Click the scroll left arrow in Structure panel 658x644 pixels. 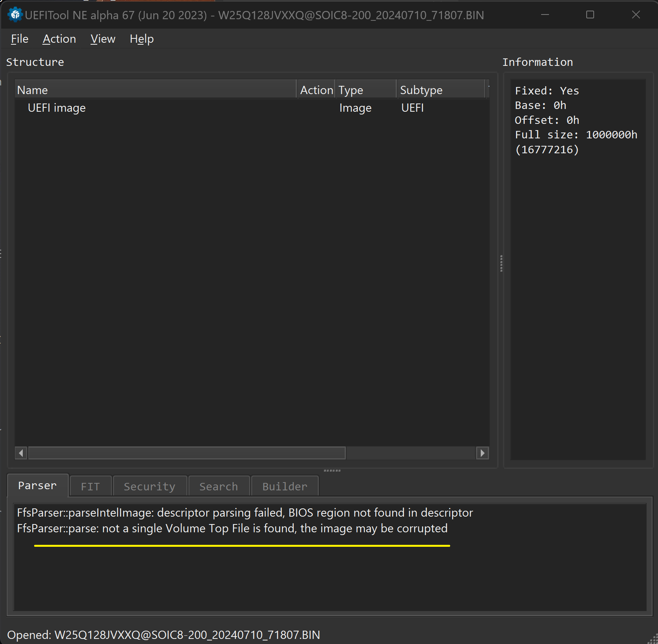click(x=21, y=453)
